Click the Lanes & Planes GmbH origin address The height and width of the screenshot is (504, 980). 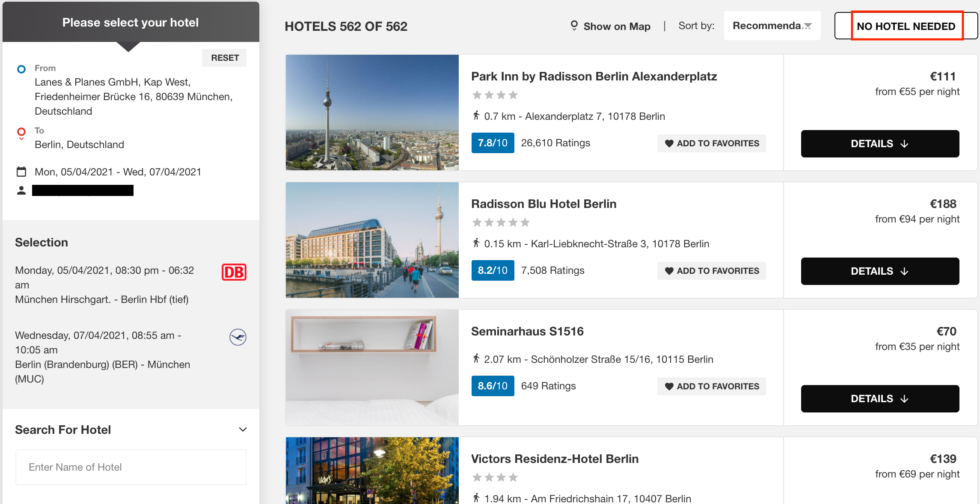coord(134,97)
